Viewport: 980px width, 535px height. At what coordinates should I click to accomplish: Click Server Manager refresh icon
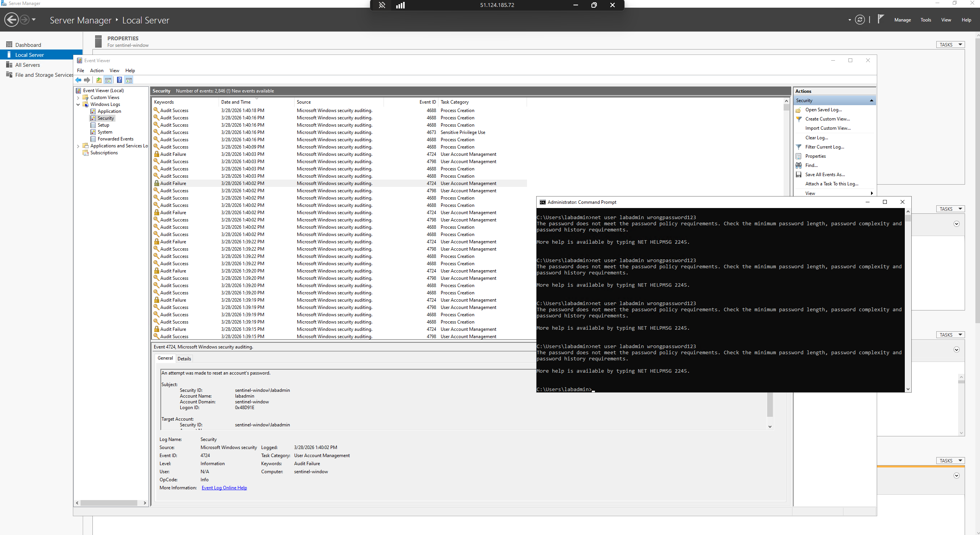pos(860,20)
